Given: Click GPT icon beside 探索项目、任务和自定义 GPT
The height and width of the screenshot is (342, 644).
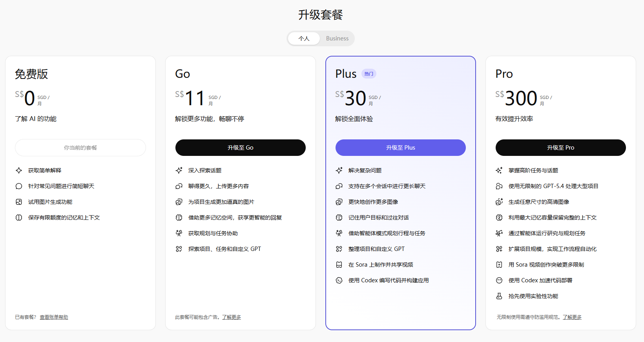Looking at the screenshot, I should pyautogui.click(x=179, y=249).
